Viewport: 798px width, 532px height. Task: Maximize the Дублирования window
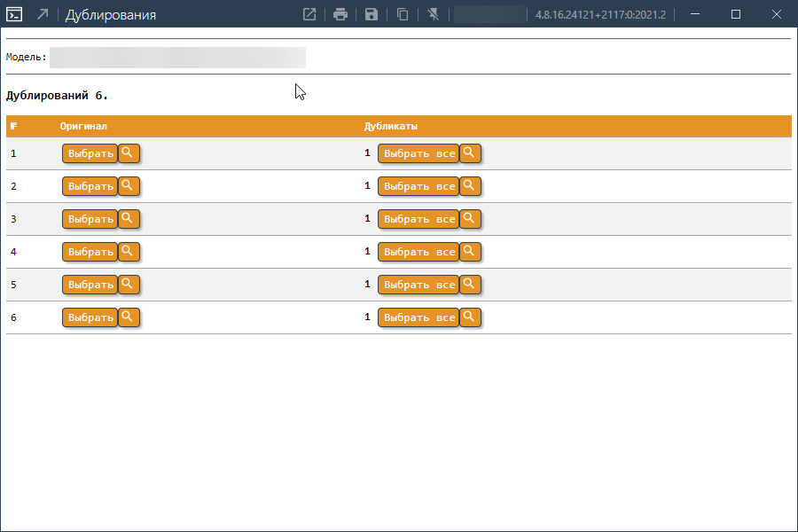(736, 14)
